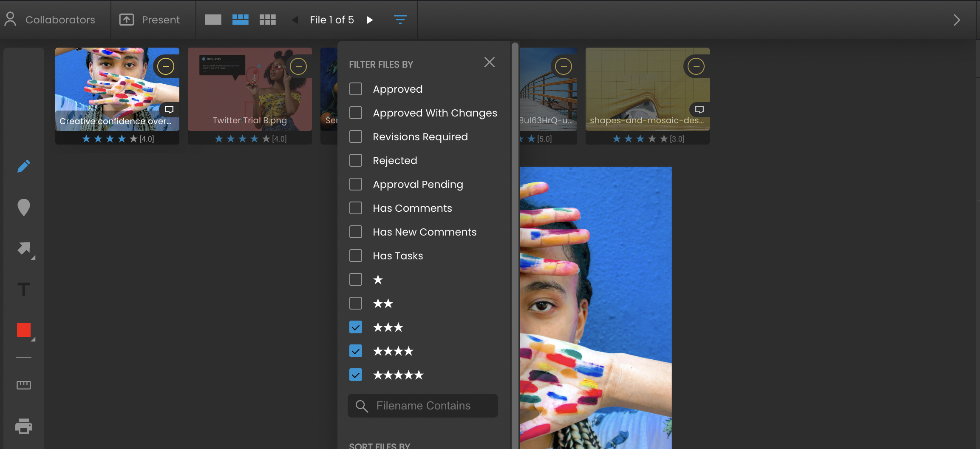
Task: Switch to single file view layout
Action: (213, 20)
